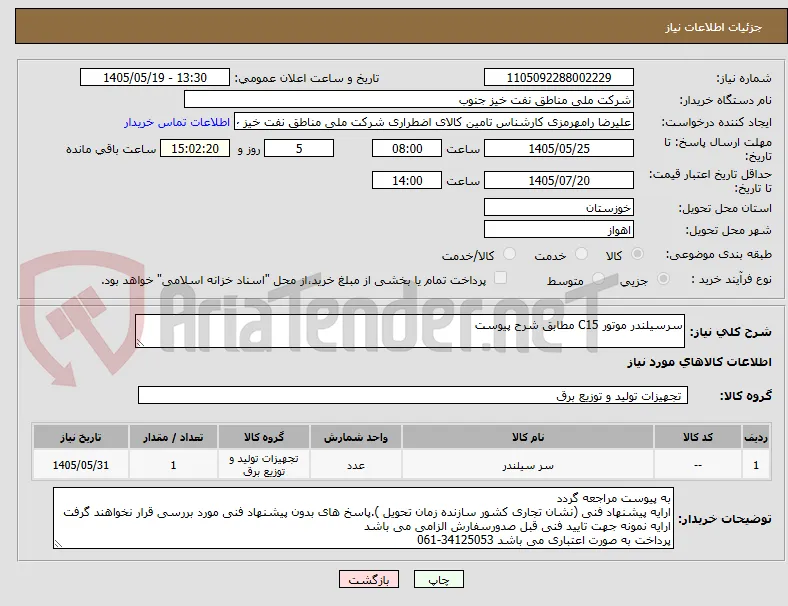Click the resize handle of buyer notes box

click(58, 544)
